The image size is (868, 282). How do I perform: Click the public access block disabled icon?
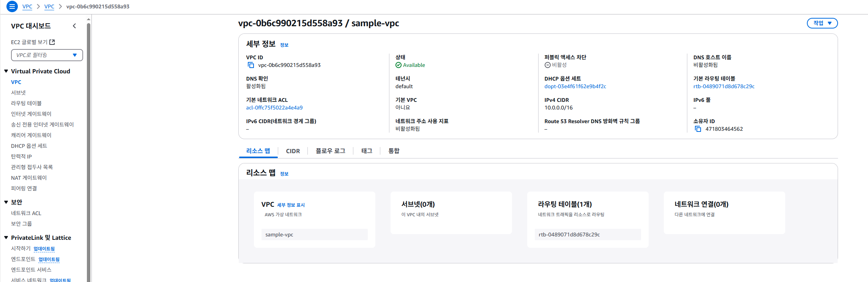point(547,65)
